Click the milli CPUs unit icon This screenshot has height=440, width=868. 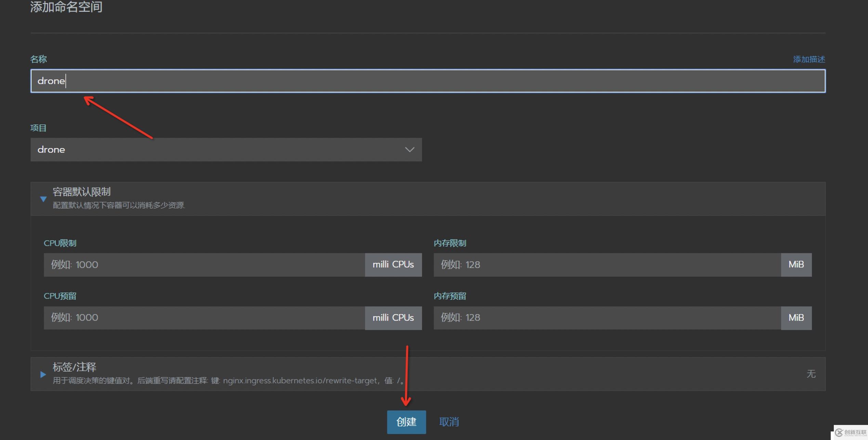coord(392,264)
